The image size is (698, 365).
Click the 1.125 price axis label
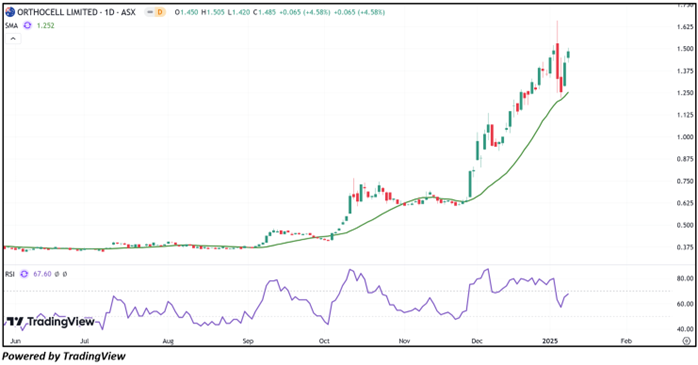pyautogui.click(x=684, y=115)
